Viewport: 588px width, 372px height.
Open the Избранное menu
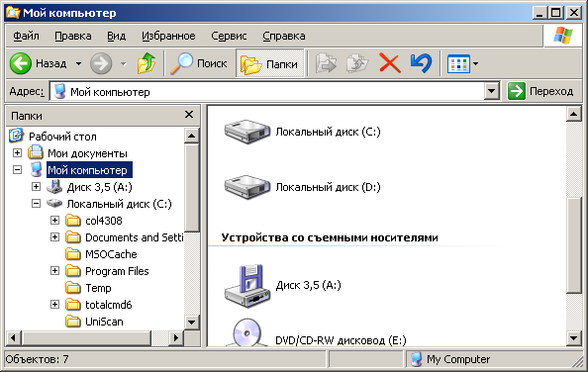168,36
